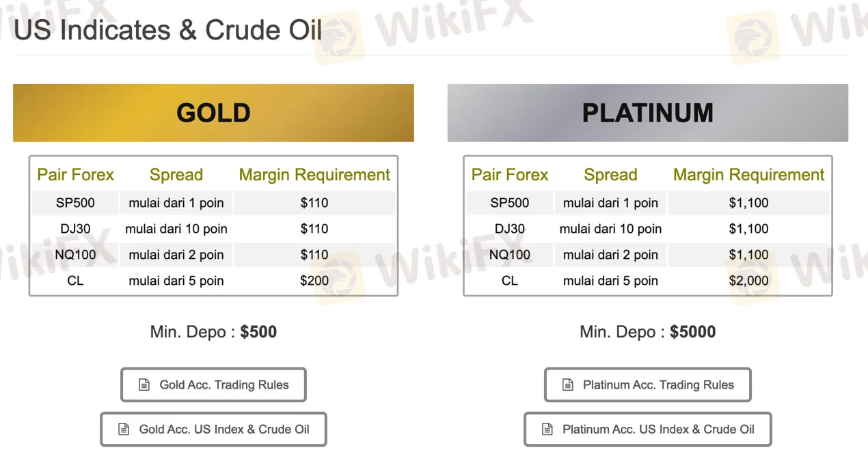Click document icon in Platinum US Index button
The height and width of the screenshot is (459, 868).
(547, 430)
